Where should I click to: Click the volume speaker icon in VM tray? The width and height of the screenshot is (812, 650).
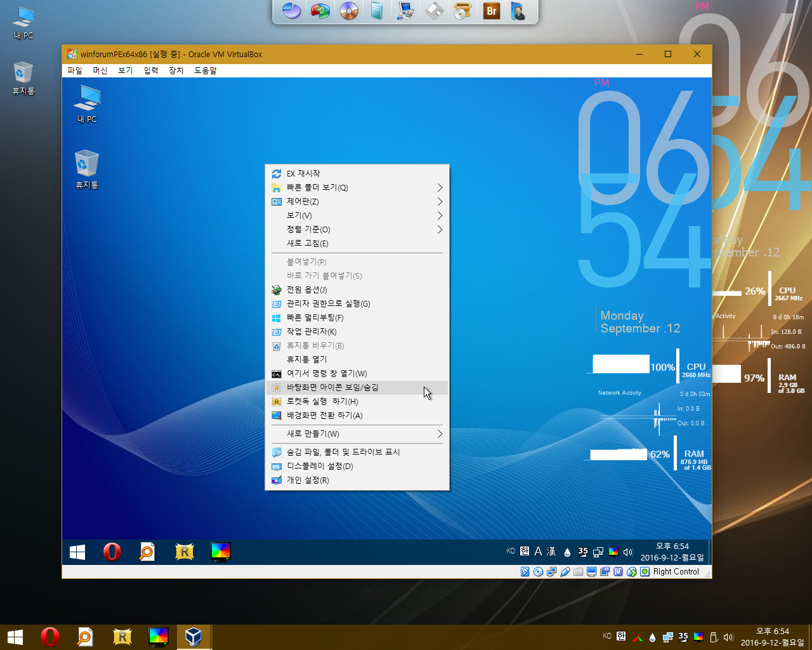(x=628, y=552)
